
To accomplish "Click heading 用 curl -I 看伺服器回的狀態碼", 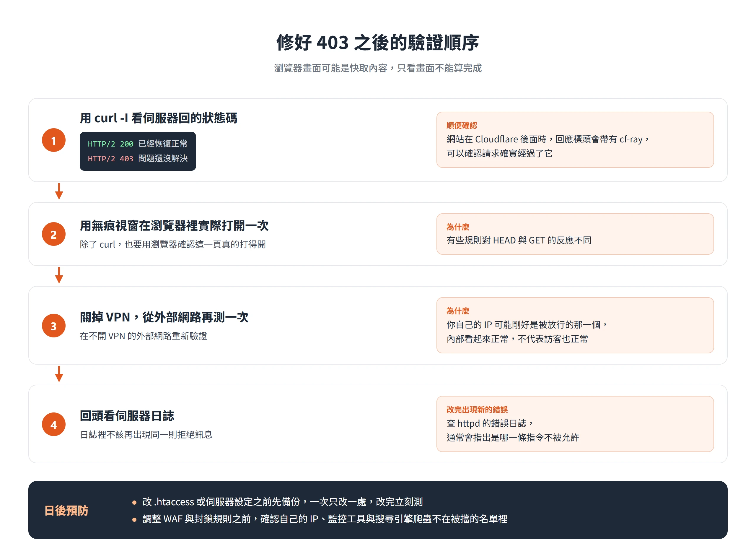I will tap(158, 118).
